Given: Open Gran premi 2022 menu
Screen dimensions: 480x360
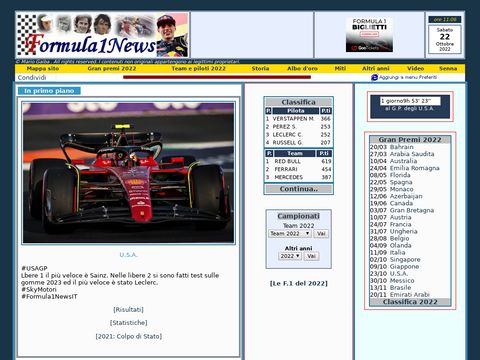Looking at the screenshot, I should tap(112, 68).
